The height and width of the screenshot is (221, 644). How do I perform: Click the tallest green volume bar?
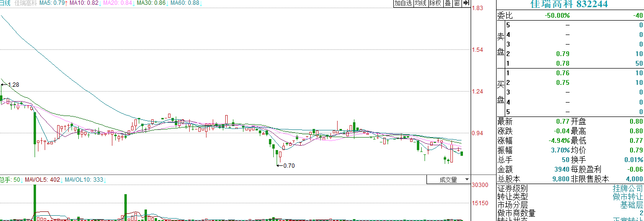click(35, 201)
